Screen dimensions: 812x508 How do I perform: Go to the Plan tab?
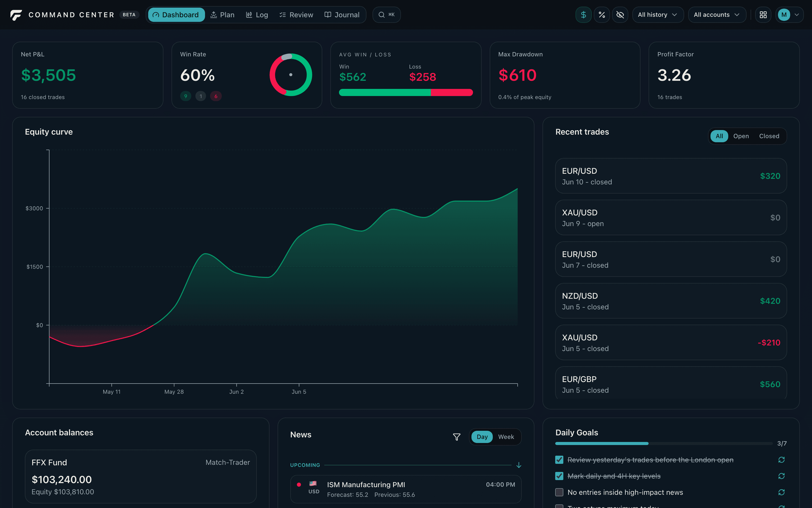pyautogui.click(x=223, y=15)
